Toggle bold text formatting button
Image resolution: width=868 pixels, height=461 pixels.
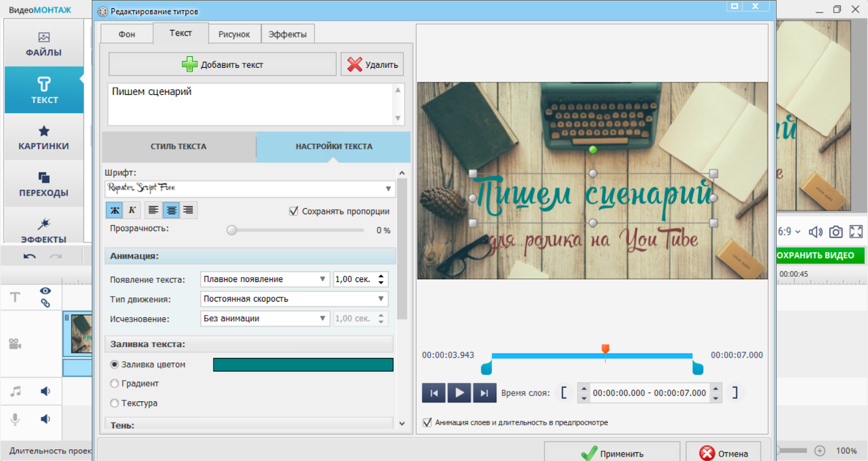[x=114, y=210]
